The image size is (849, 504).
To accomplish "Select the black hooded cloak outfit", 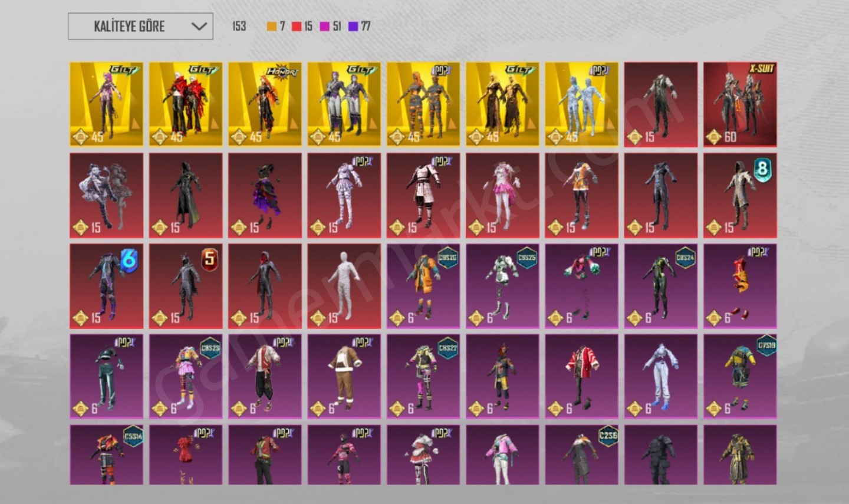I will (186, 195).
